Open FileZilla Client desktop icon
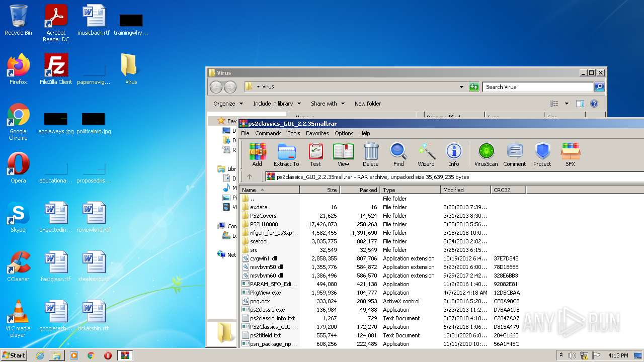Screen dimensions: 644x362 [56, 69]
